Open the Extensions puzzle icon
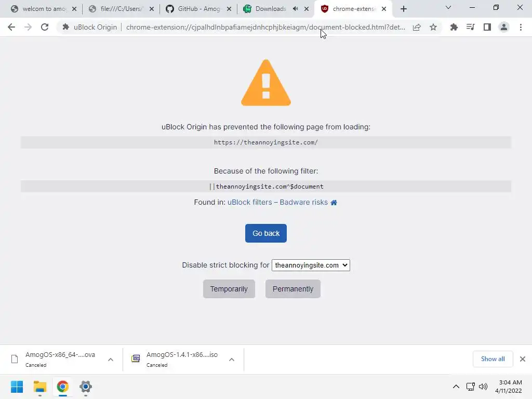The image size is (532, 399). (454, 27)
